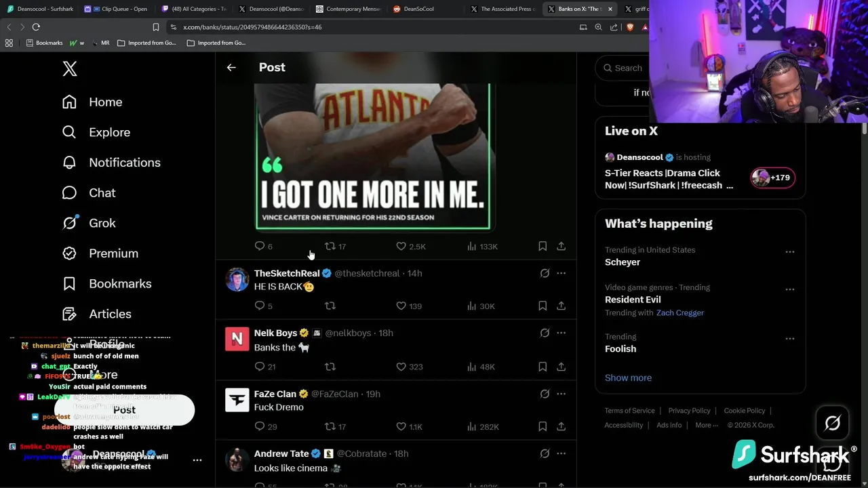
Task: Expand More in footer links
Action: [707, 425]
